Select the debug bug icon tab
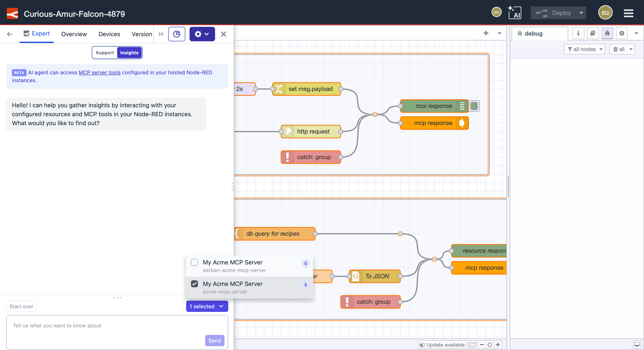The width and height of the screenshot is (644, 350). click(607, 33)
